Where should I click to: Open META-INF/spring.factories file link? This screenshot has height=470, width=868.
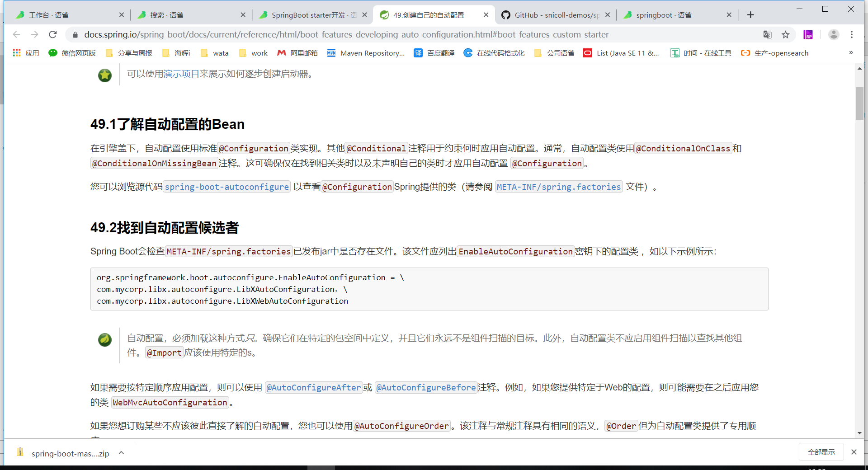(559, 187)
